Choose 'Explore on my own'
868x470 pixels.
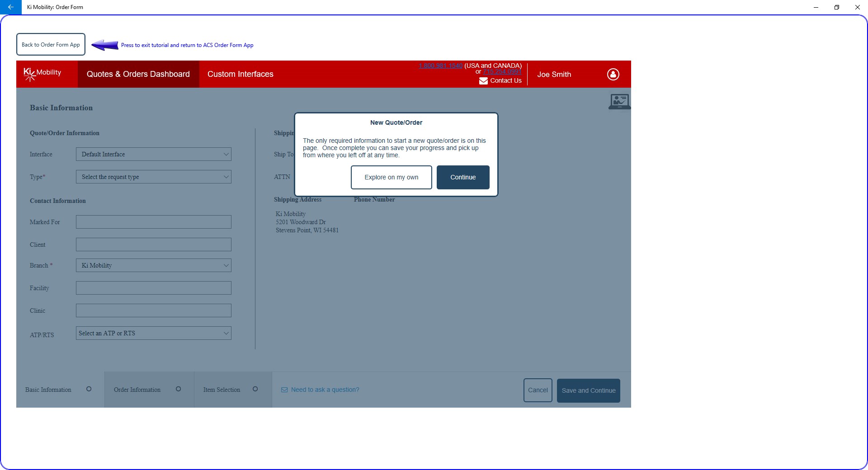[x=391, y=177]
